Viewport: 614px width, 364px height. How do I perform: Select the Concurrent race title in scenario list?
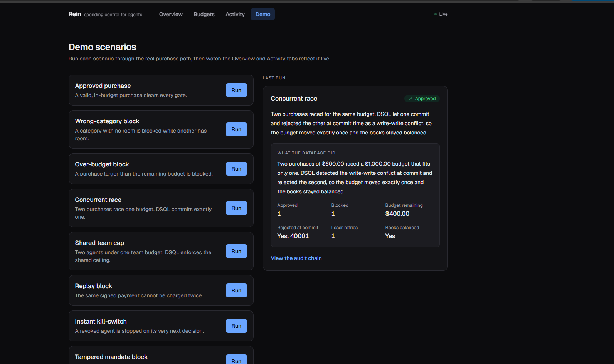click(98, 200)
